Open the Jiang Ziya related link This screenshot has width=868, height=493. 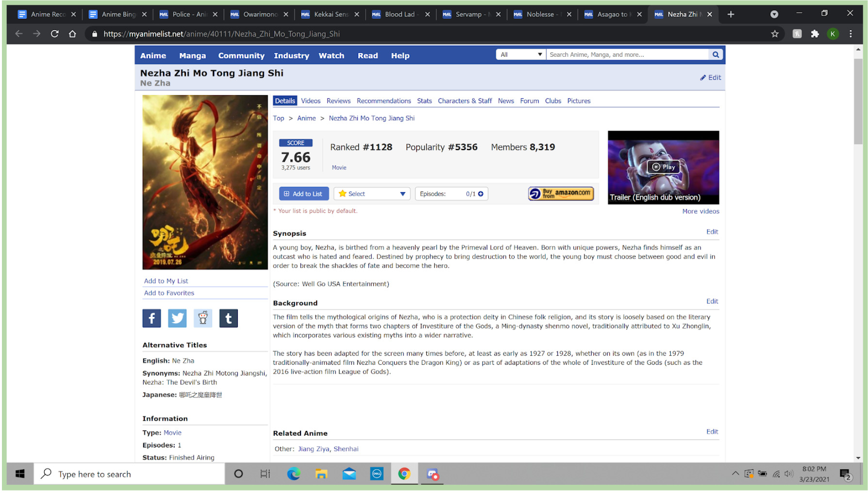click(x=314, y=449)
